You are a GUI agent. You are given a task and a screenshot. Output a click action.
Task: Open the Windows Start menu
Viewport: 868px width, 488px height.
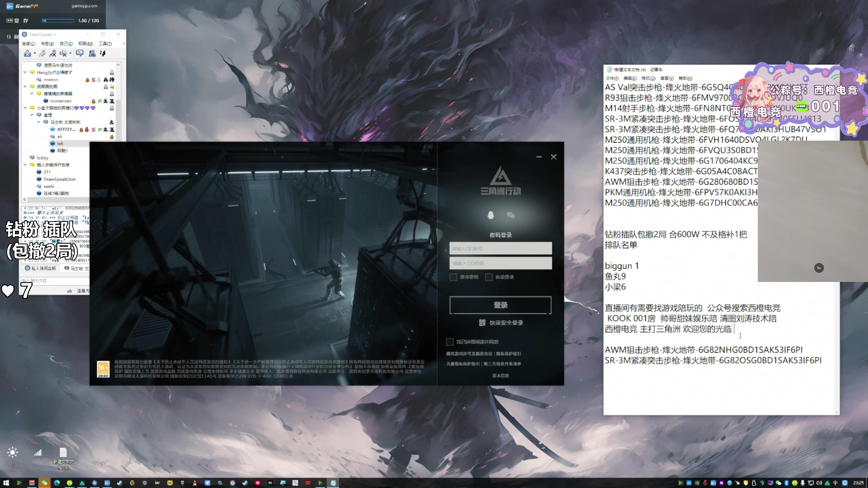6,483
